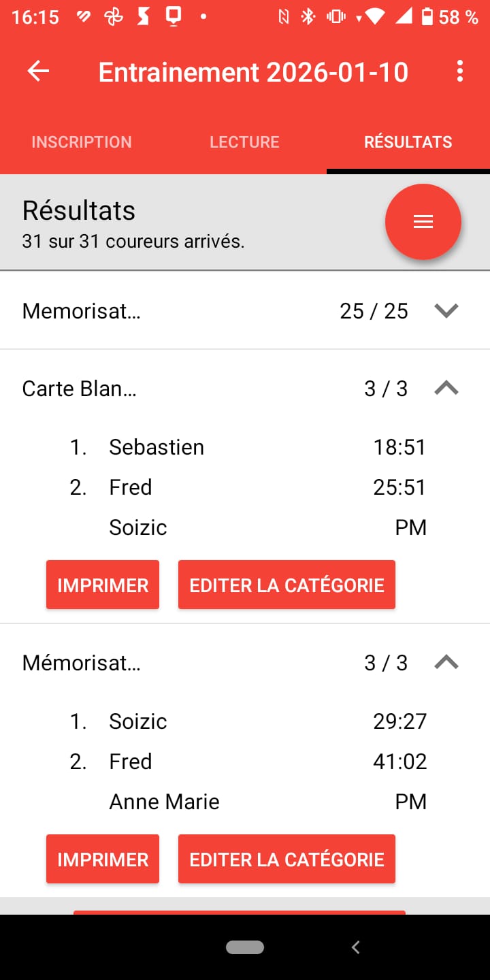Tap the battery status icon

pos(427,17)
